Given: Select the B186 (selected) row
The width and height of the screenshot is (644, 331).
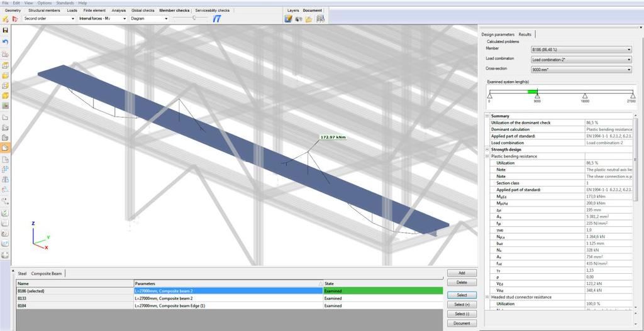Looking at the screenshot, I should point(230,291).
